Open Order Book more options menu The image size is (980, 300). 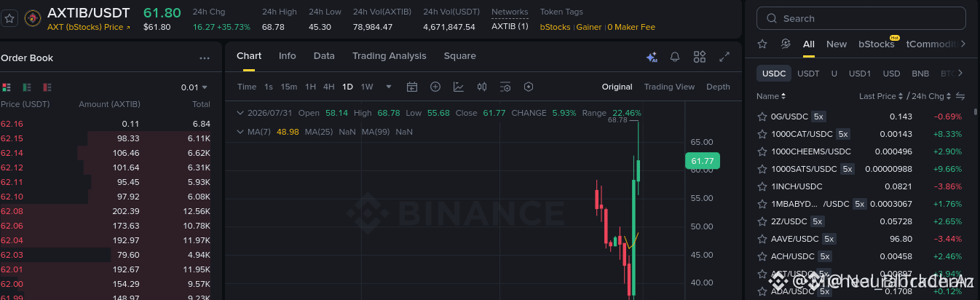coord(204,58)
